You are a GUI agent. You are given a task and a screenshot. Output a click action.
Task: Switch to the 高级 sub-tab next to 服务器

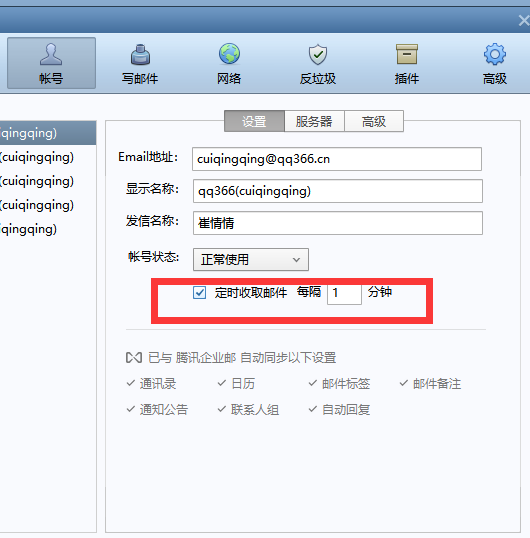coord(374,121)
